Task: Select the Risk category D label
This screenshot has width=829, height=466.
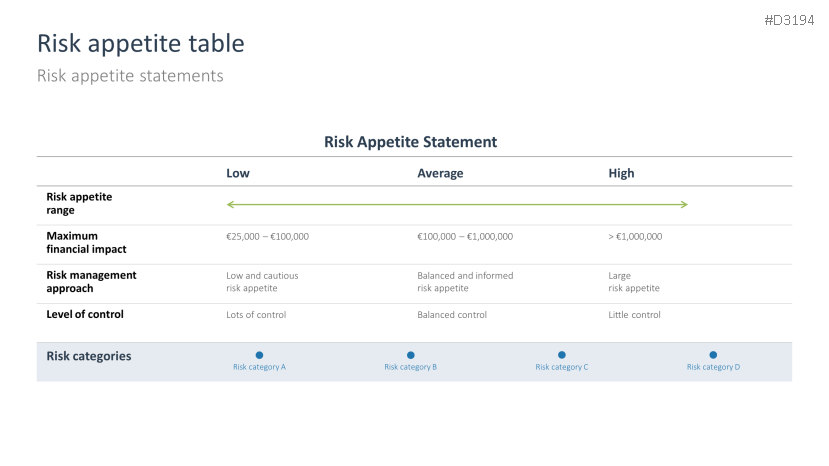Action: [713, 367]
